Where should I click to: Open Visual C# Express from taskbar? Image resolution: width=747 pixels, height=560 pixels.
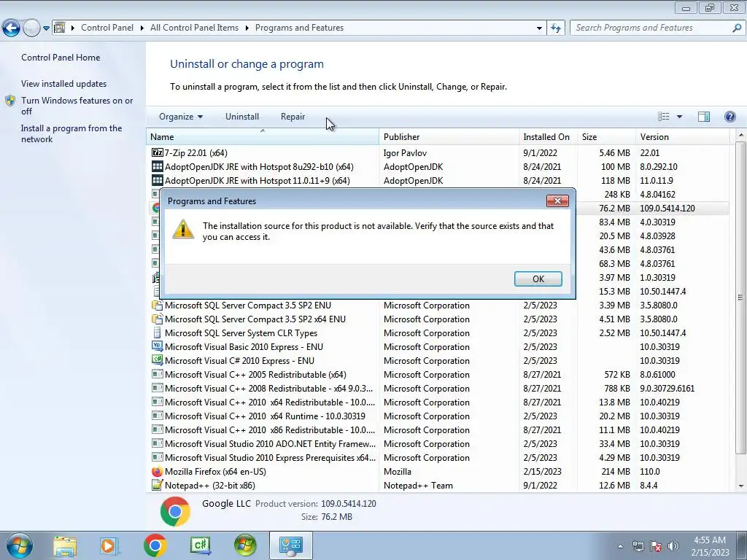[200, 545]
